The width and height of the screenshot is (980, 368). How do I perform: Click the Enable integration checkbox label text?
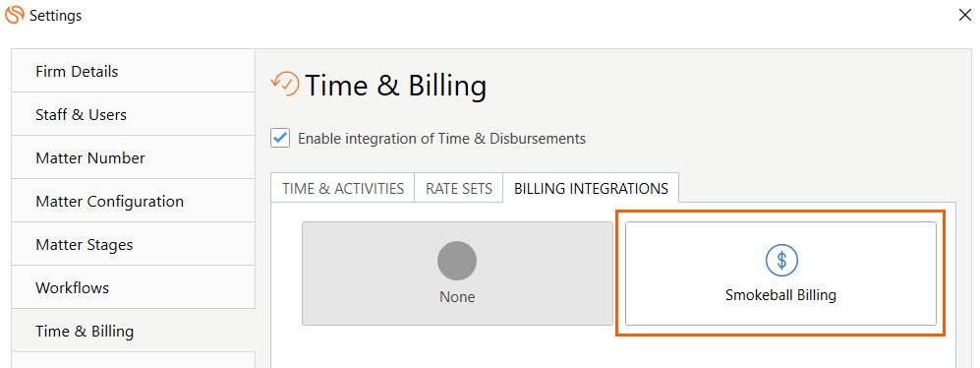point(442,139)
